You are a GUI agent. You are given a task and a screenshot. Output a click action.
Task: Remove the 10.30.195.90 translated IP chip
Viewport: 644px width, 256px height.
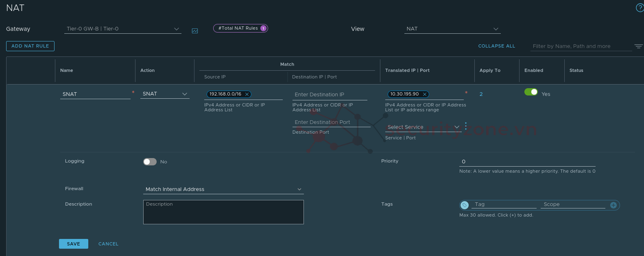pos(425,94)
